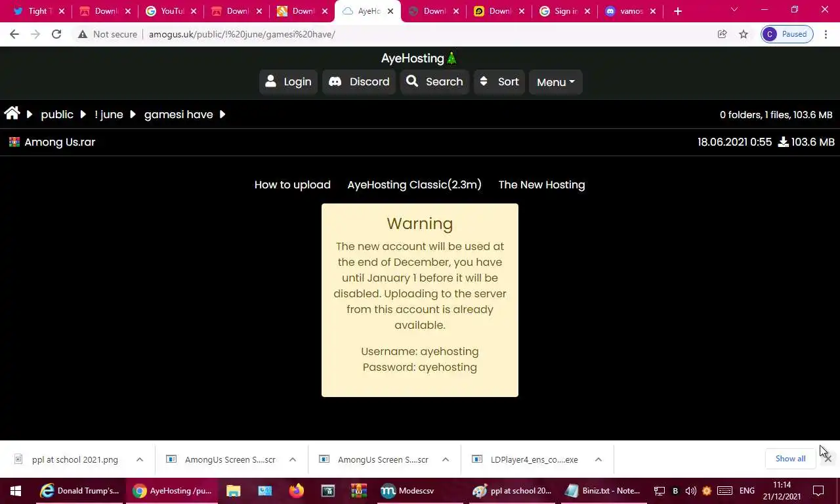Bookmark this page with the star icon

coord(744,34)
